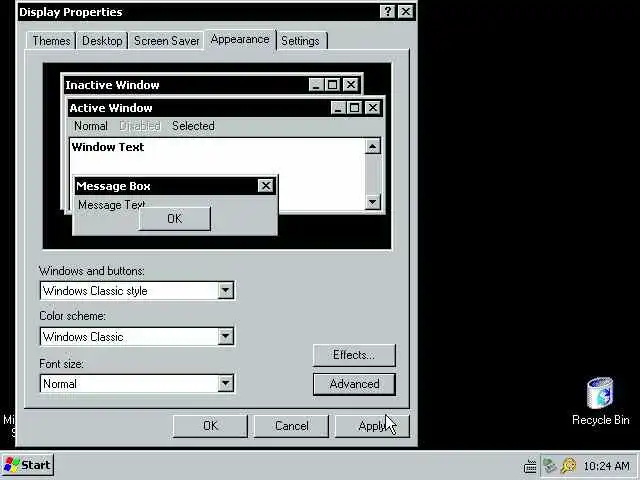Confirm with the dialog's OK button

coord(210,426)
